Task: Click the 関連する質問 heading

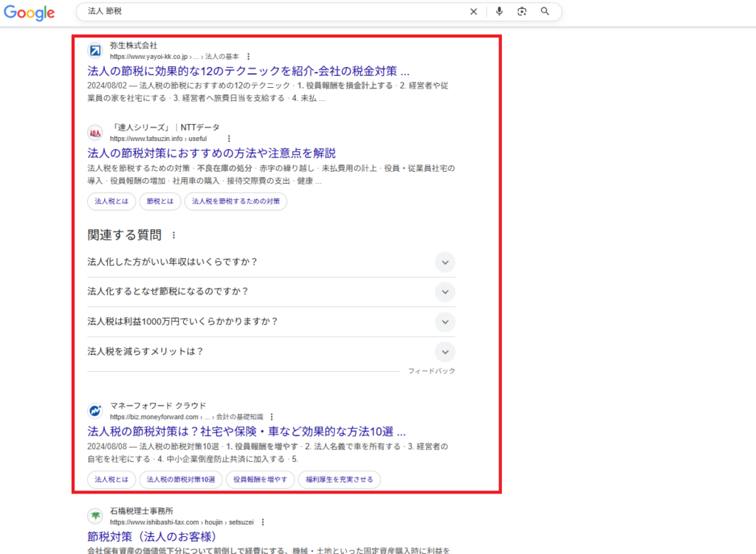Action: point(124,235)
